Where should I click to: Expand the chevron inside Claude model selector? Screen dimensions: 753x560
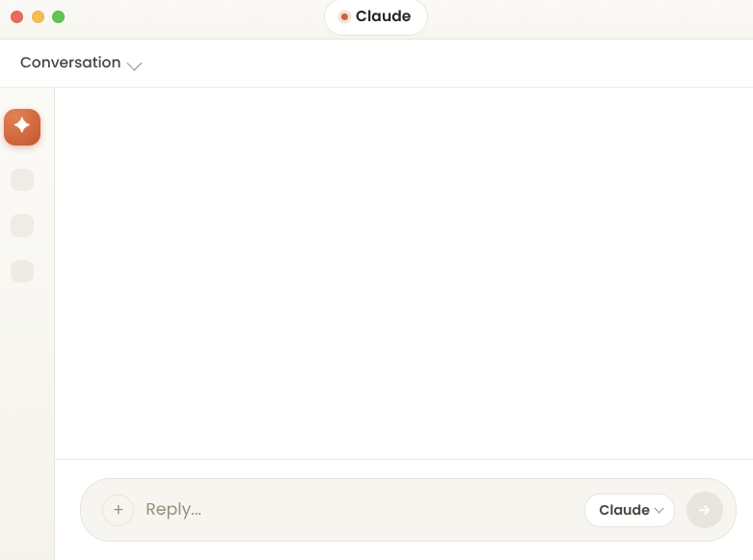click(659, 511)
